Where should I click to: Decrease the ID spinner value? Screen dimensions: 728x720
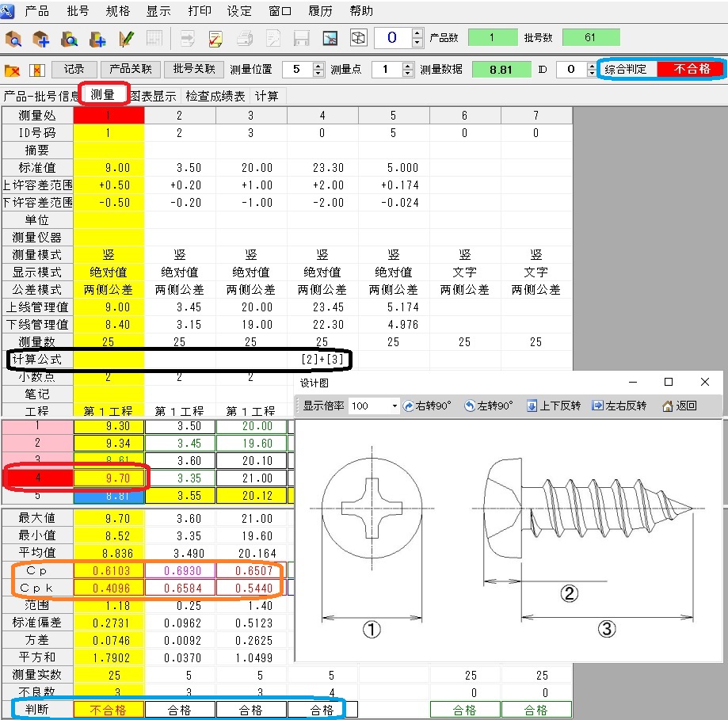click(x=591, y=74)
